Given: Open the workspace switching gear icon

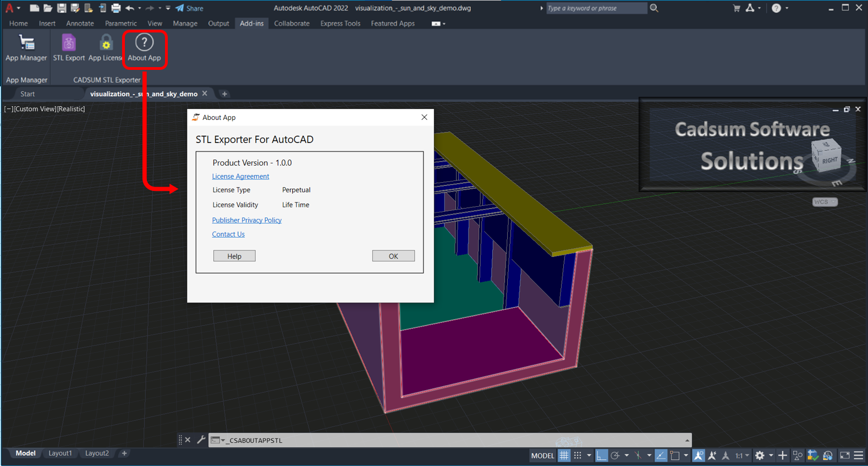Looking at the screenshot, I should pos(760,456).
